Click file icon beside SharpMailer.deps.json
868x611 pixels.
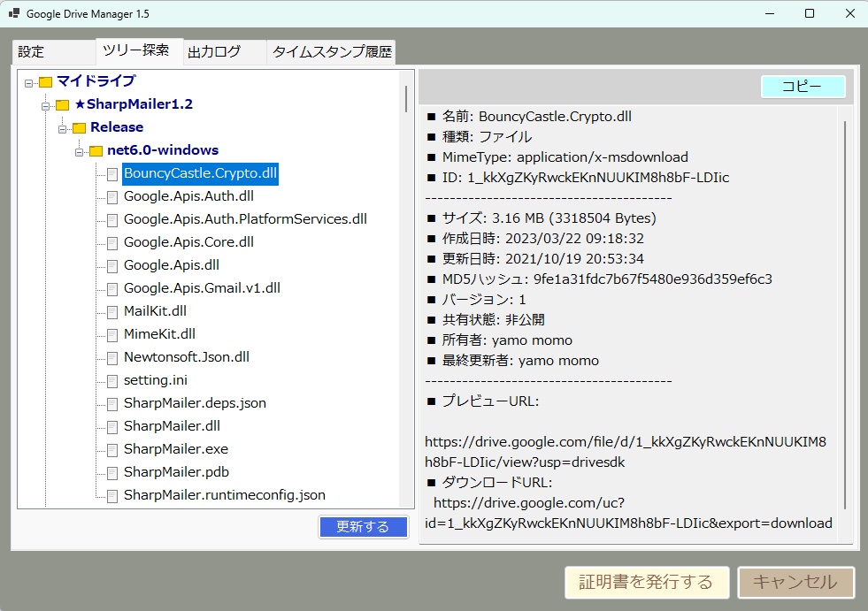(111, 404)
